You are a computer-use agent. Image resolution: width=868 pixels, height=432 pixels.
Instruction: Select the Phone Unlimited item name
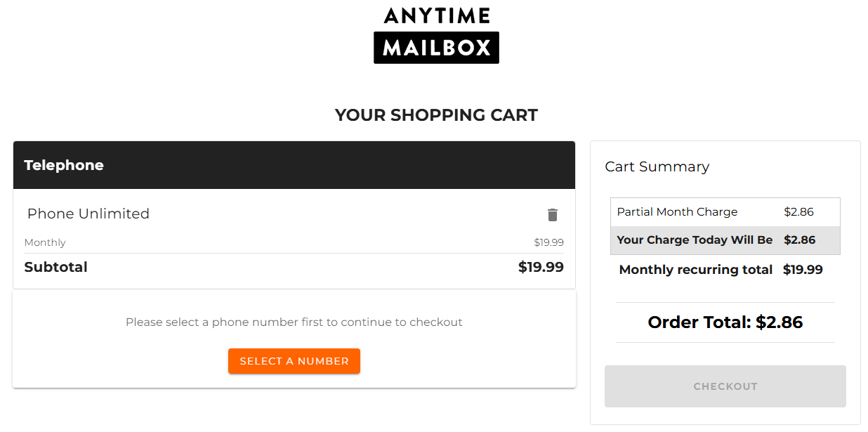88,214
